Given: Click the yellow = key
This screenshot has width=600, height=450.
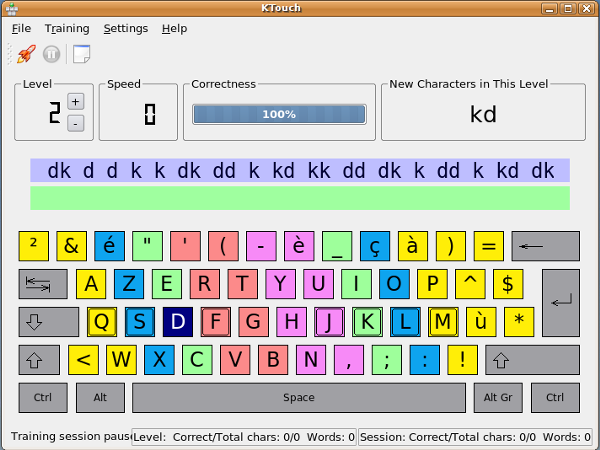Looking at the screenshot, I should [489, 246].
